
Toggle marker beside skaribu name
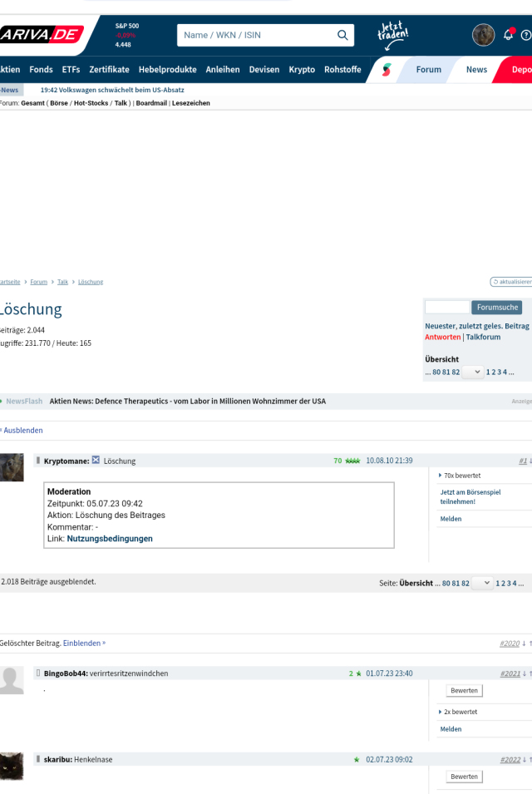[38, 759]
